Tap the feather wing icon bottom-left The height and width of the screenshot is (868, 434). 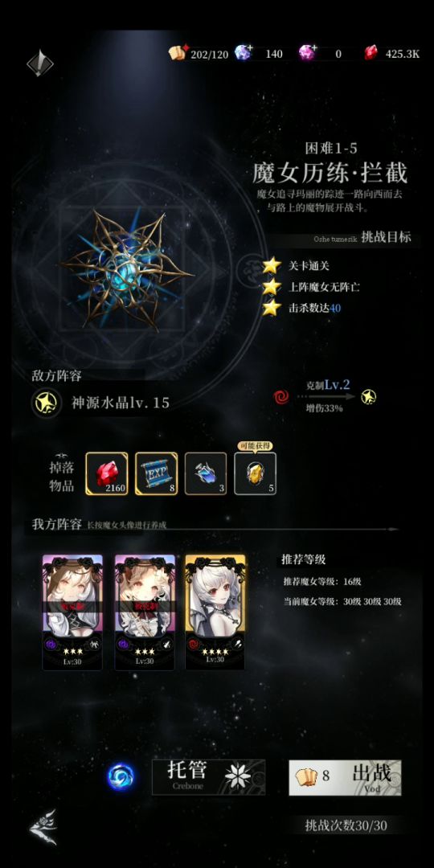(x=43, y=827)
